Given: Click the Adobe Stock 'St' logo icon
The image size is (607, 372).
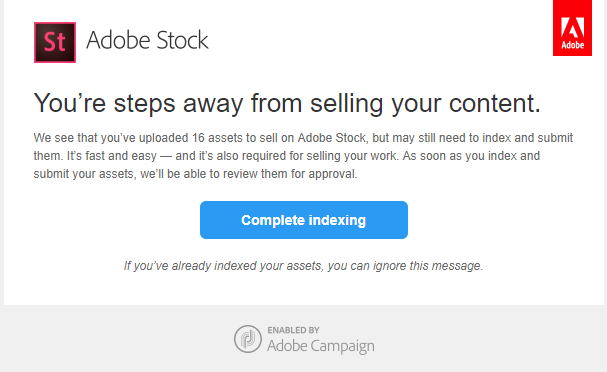Looking at the screenshot, I should tap(55, 42).
